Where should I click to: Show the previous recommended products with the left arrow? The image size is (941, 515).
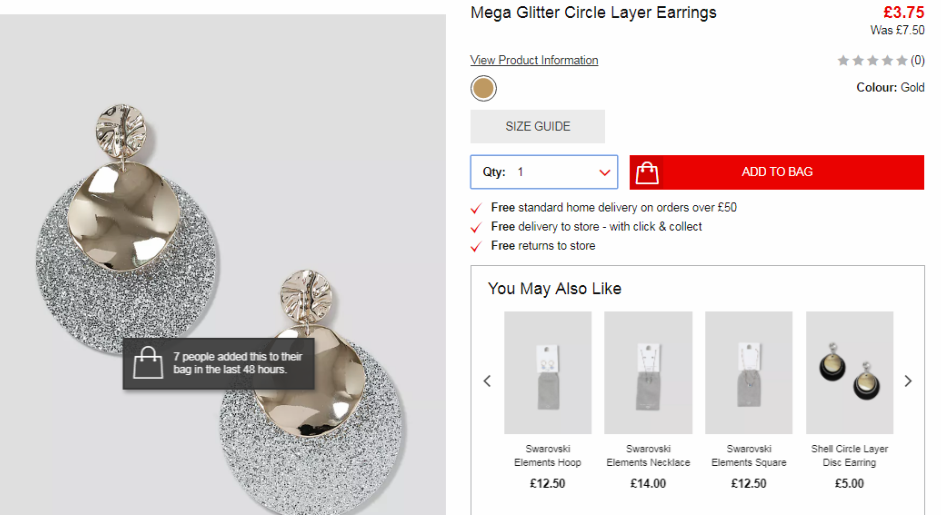pyautogui.click(x=487, y=381)
